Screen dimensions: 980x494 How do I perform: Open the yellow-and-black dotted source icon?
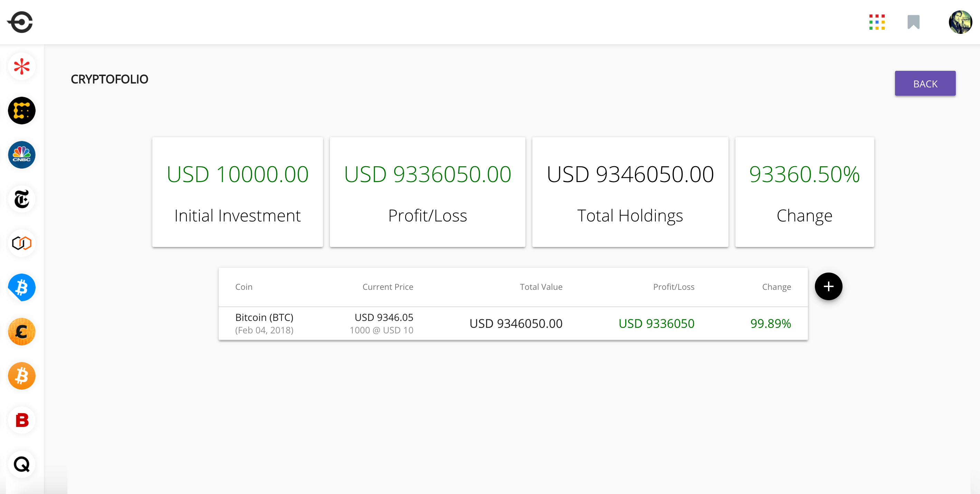(22, 111)
